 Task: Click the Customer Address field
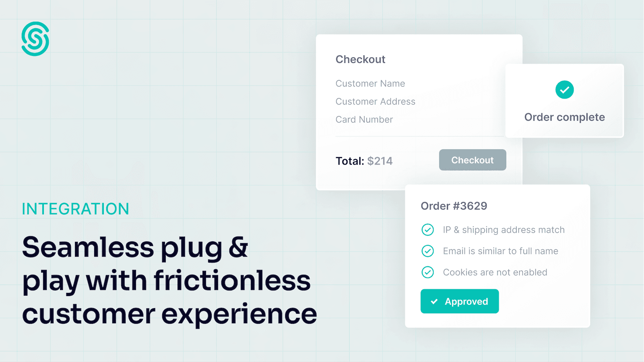pos(376,101)
